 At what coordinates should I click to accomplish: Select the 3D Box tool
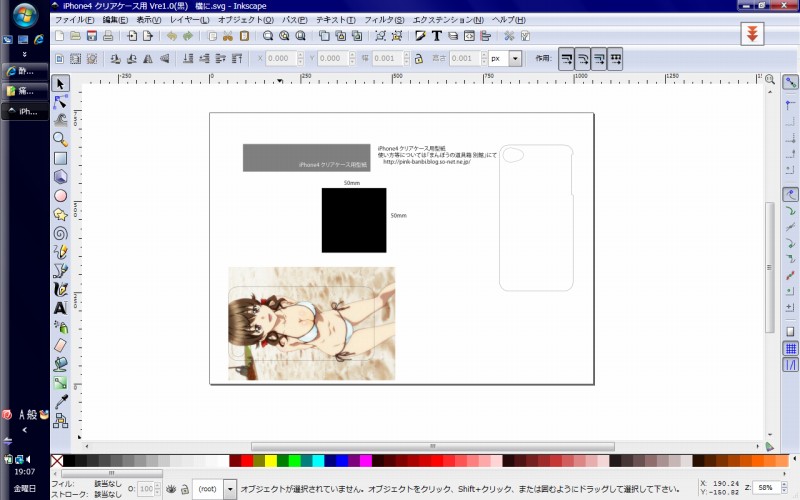60,177
